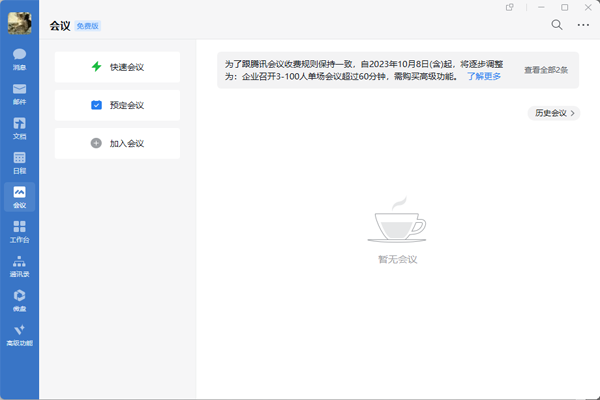
Task: Click the 了解更多 link in notice
Action: (x=484, y=75)
